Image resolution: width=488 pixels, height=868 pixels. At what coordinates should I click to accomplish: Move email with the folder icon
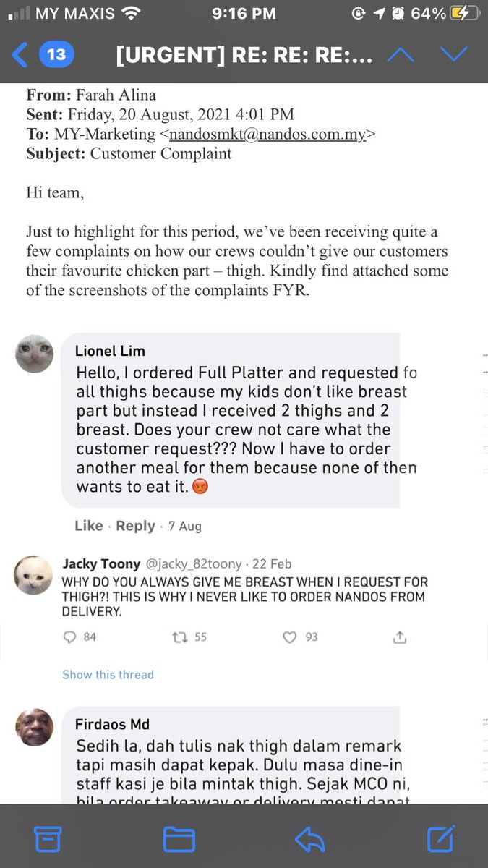pos(179,839)
